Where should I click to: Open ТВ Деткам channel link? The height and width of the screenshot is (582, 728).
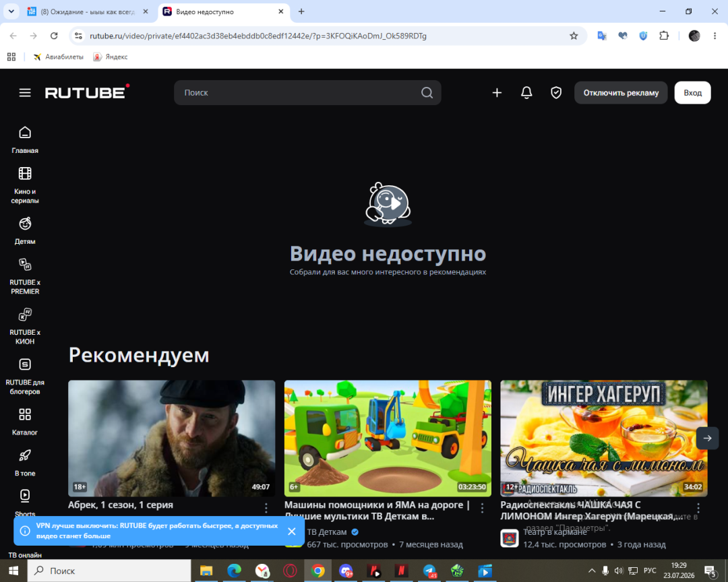coord(327,532)
